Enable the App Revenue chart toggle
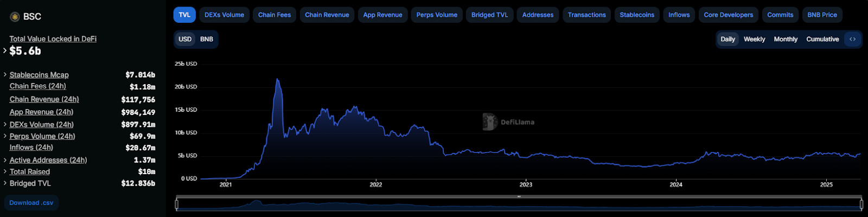The height and width of the screenshot is (217, 868). click(x=383, y=15)
